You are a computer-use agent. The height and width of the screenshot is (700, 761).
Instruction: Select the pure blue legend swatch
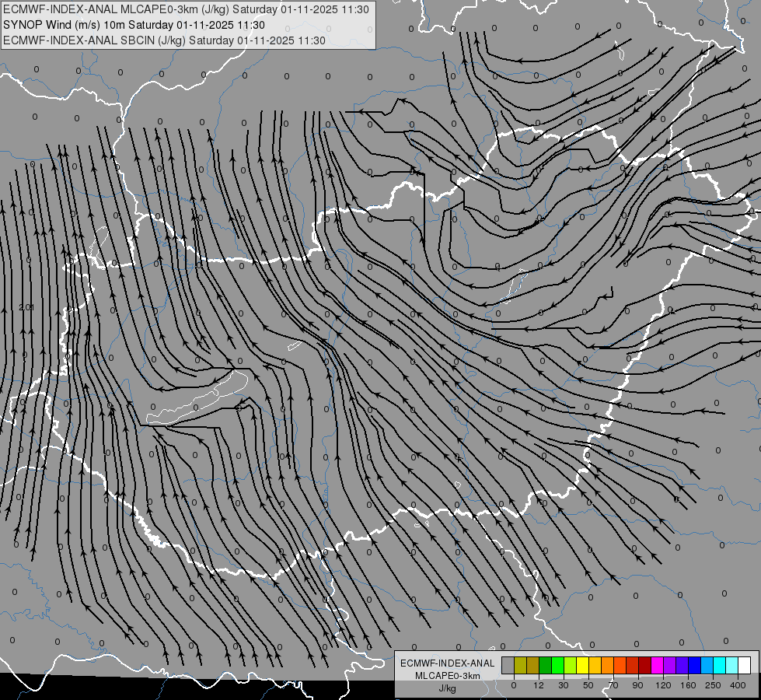click(x=694, y=665)
